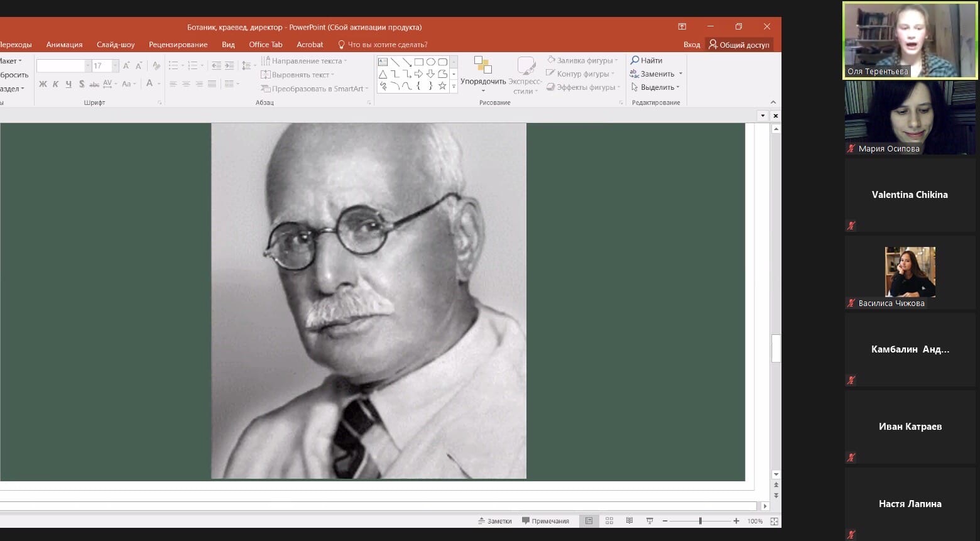Click the Найти find button
This screenshot has width=980, height=541.
[646, 60]
